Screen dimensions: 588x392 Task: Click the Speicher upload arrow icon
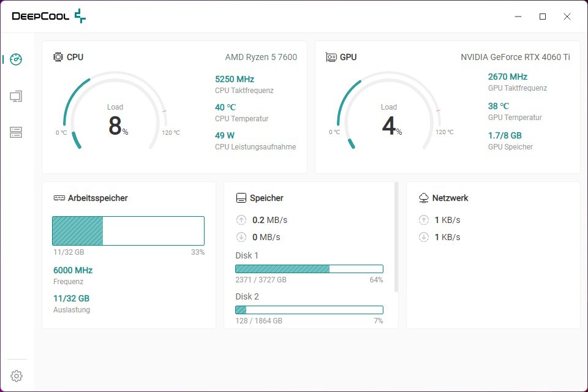tap(241, 220)
